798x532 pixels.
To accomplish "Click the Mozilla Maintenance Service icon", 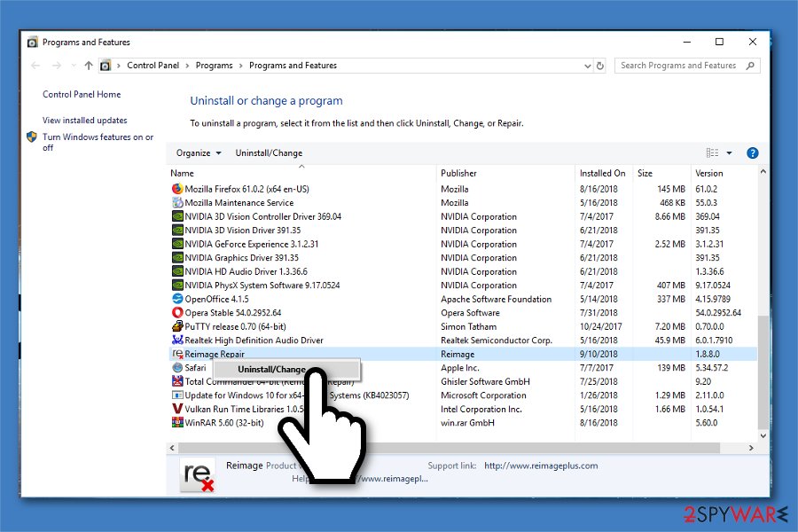I will pos(177,203).
